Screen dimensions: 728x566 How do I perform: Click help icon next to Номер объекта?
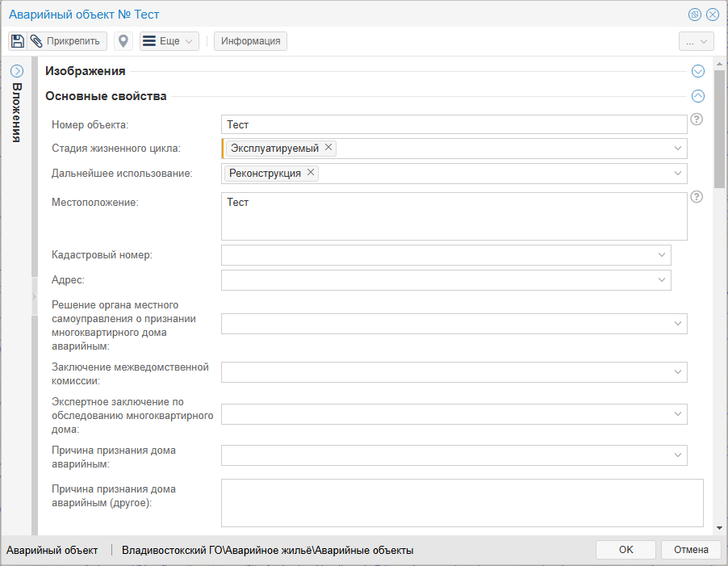pyautogui.click(x=697, y=119)
